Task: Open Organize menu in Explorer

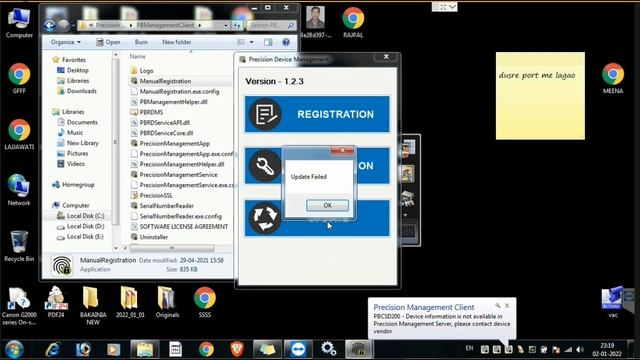Action: pos(65,42)
